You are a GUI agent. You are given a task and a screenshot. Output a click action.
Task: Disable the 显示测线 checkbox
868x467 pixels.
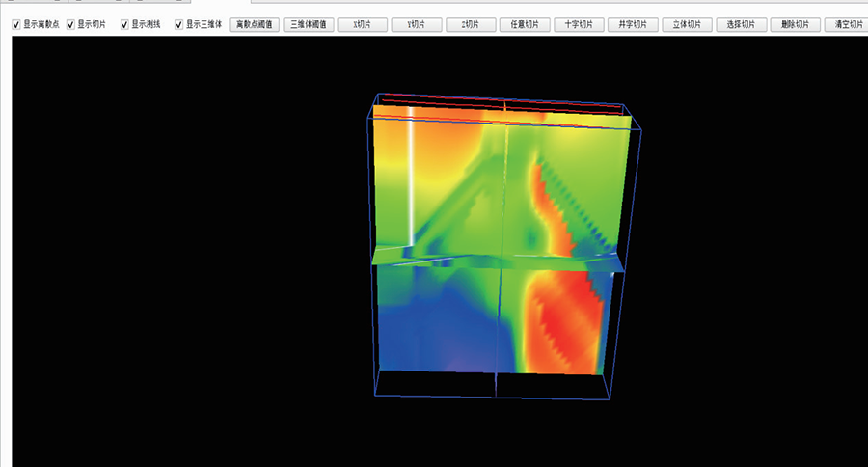click(124, 24)
